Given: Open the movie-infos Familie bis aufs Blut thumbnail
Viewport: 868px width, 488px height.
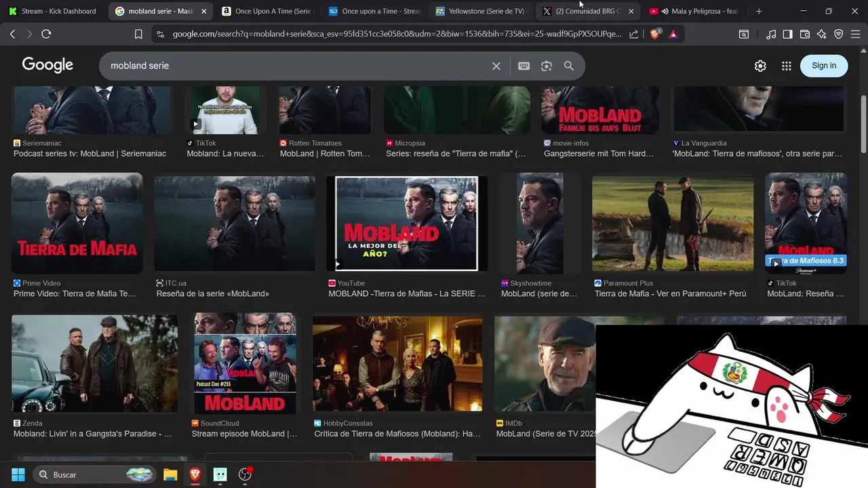Looking at the screenshot, I should tap(600, 110).
